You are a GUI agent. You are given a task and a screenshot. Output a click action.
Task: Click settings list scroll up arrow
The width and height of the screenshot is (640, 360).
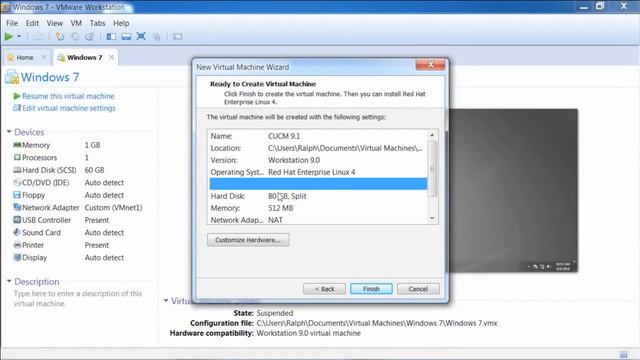point(432,135)
